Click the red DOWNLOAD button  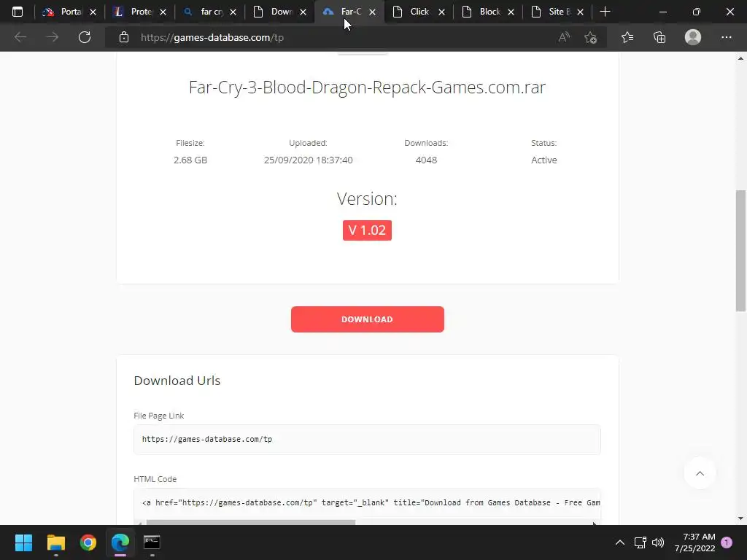pos(368,319)
